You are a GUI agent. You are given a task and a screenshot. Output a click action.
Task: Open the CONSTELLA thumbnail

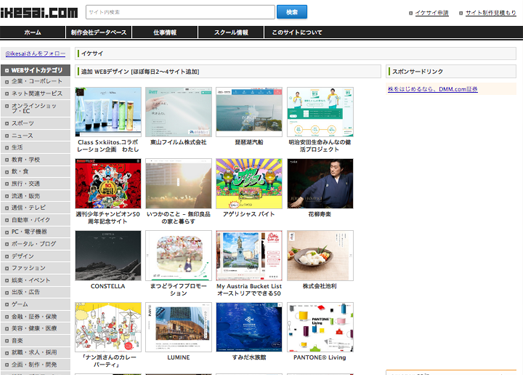(108, 256)
